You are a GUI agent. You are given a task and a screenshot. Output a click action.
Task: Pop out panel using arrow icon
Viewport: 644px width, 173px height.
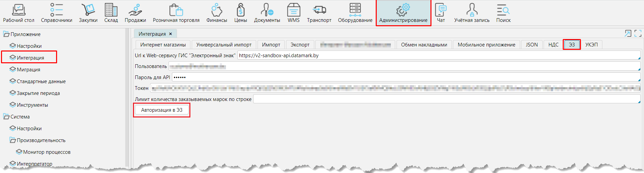pyautogui.click(x=628, y=33)
